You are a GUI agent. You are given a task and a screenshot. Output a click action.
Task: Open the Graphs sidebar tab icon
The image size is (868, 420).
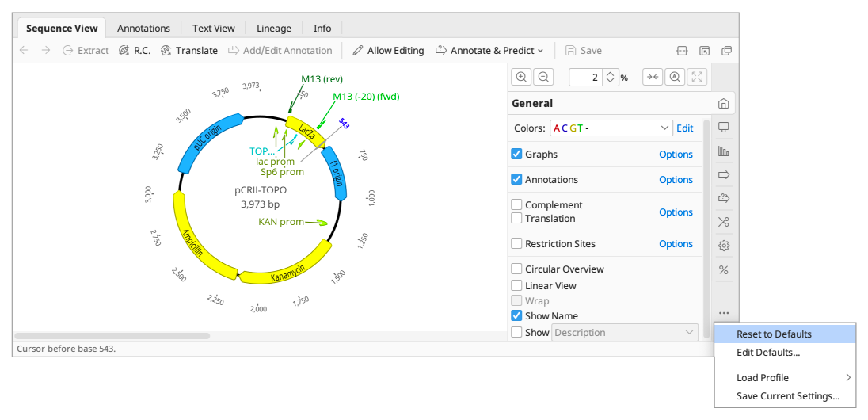pos(723,151)
